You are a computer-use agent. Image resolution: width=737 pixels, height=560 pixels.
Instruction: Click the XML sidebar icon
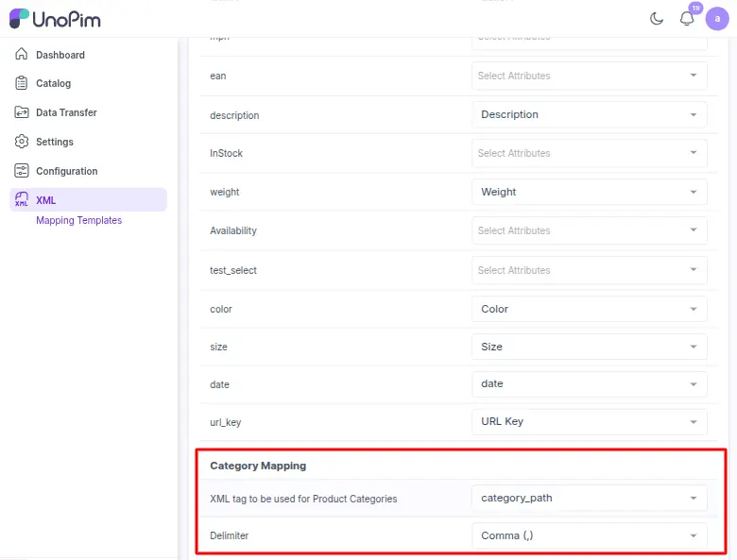(x=21, y=199)
